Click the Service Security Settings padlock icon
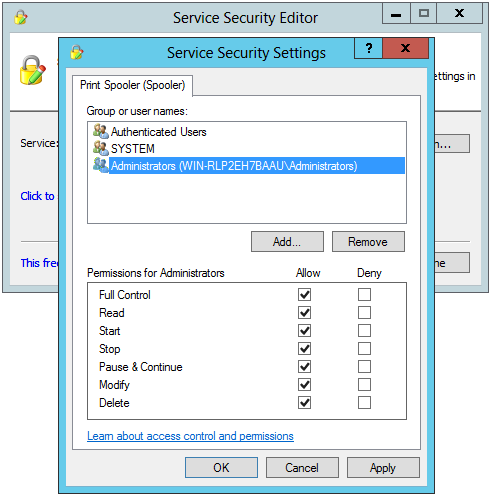This screenshot has height=496, width=491. tap(77, 52)
